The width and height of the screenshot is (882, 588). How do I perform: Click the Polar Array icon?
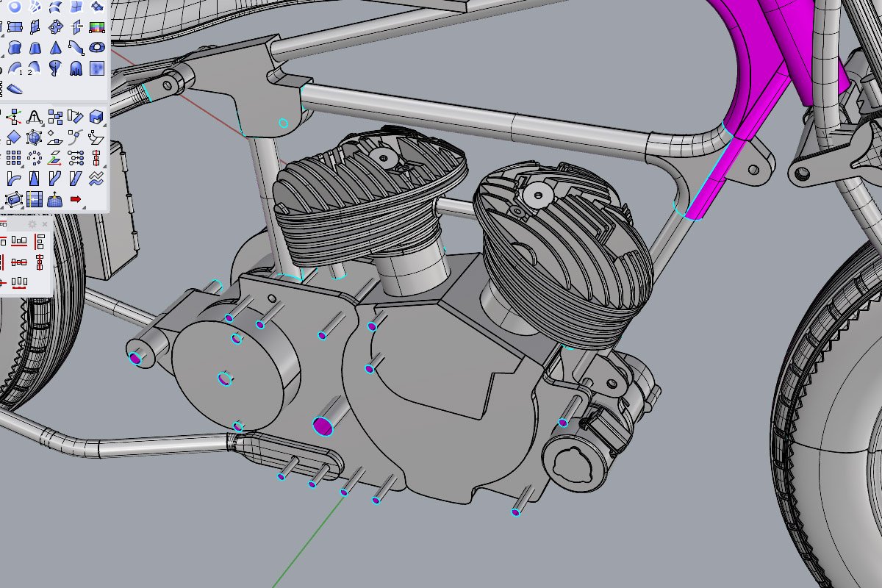(34, 157)
